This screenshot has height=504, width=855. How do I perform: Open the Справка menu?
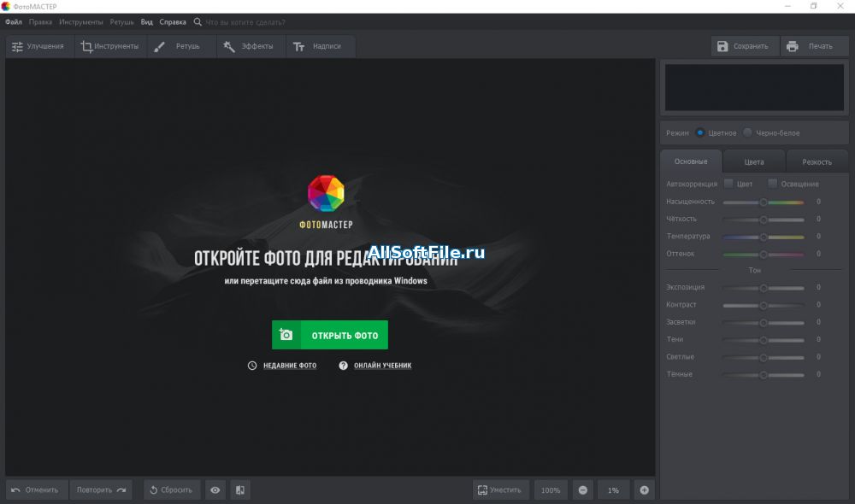pyautogui.click(x=173, y=22)
